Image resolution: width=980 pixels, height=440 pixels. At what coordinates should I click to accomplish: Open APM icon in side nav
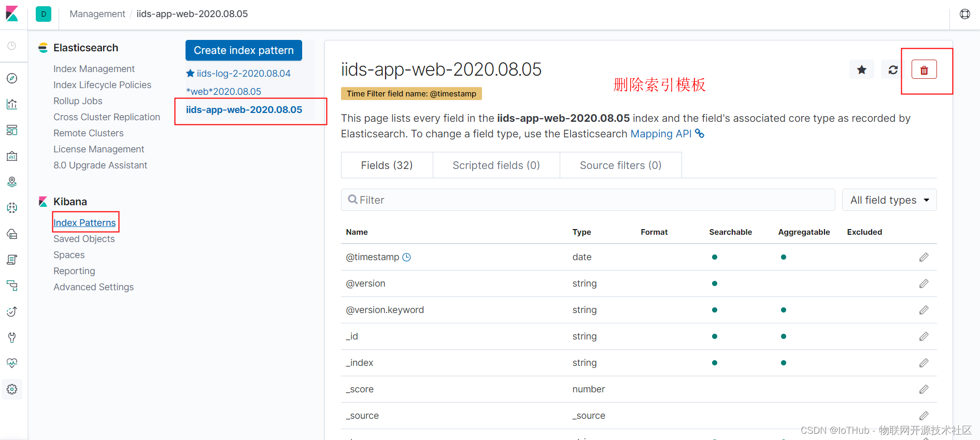pos(12,286)
